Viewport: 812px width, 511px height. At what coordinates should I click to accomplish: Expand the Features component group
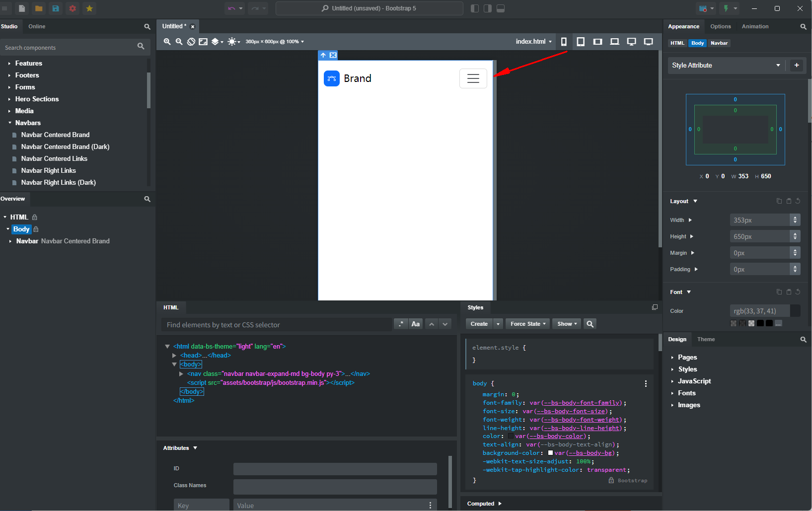tap(9, 64)
